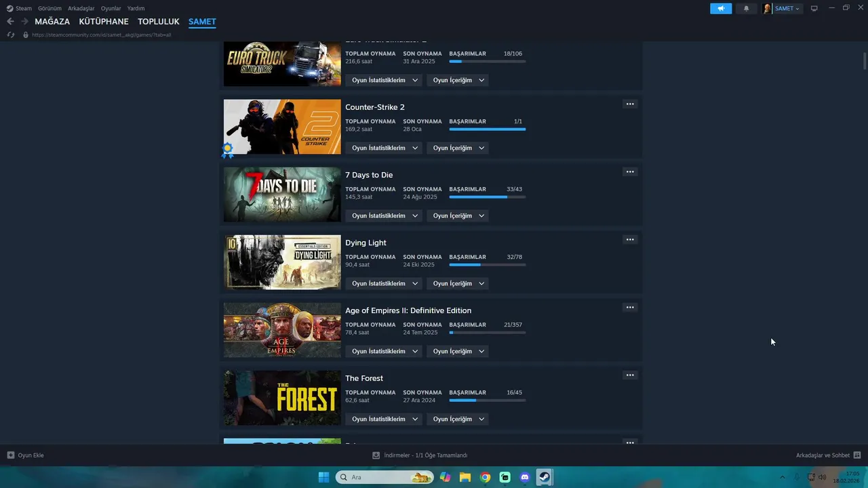Open The Forest title link
The image size is (868, 488).
(x=364, y=378)
